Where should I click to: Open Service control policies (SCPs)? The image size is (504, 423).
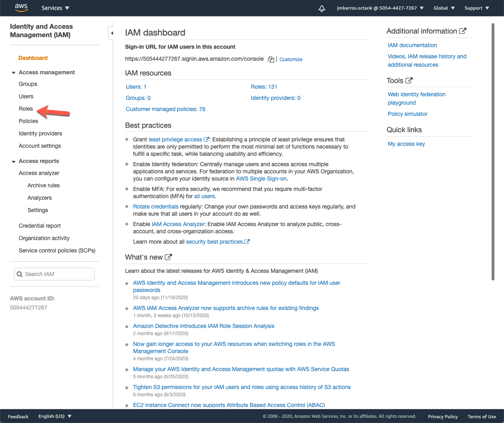coord(57,250)
